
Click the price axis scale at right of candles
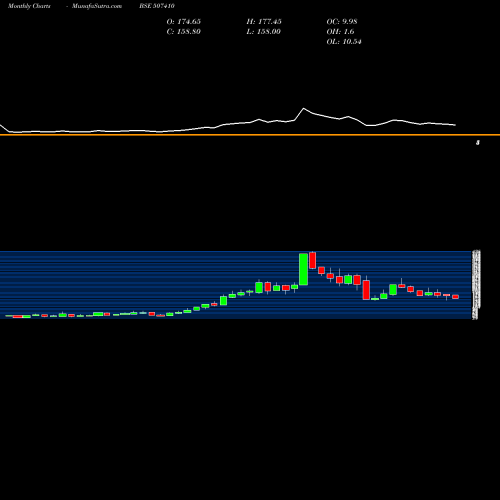click(x=476, y=285)
